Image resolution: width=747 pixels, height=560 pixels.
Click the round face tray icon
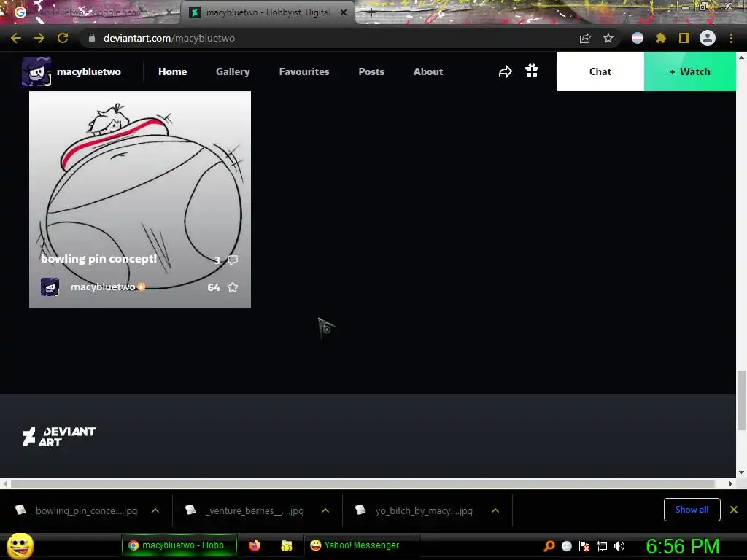(566, 546)
